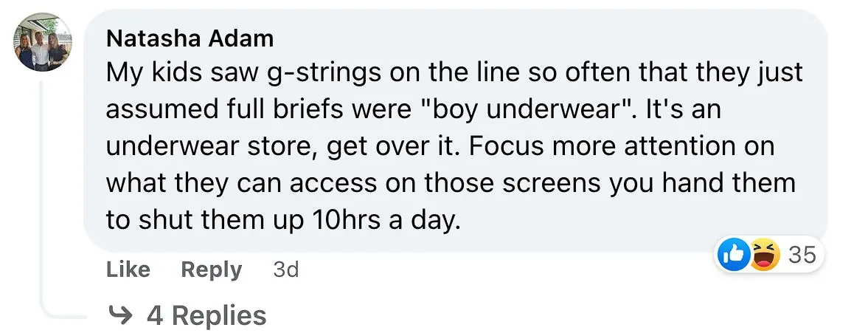This screenshot has height=336, width=868.
Task: Click the laughing face reaction icon
Action: click(x=764, y=256)
